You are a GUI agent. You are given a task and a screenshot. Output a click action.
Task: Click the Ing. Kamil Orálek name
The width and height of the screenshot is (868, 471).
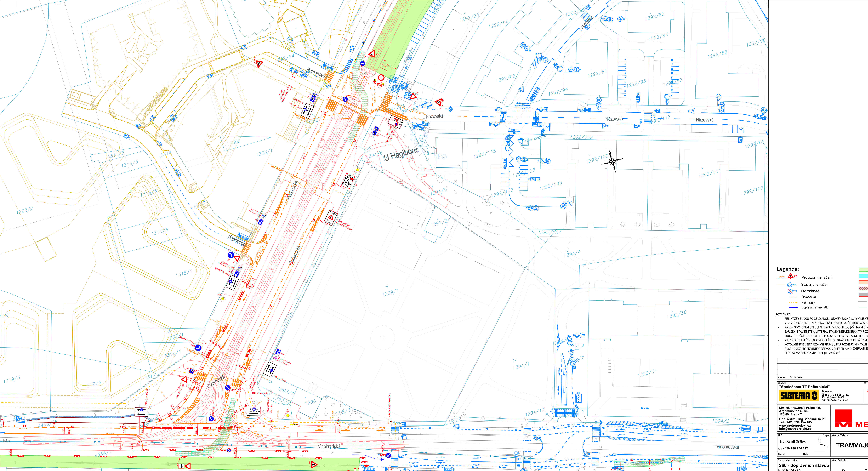click(x=792, y=441)
